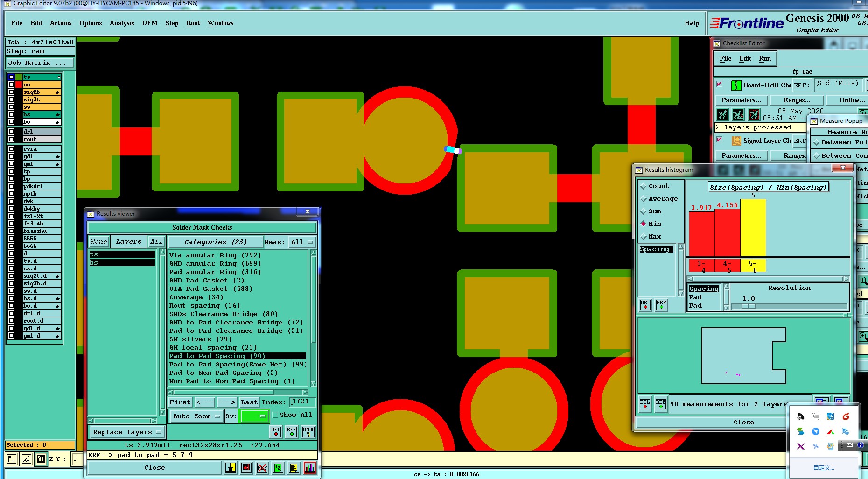Screen dimensions: 868x479
Task: Select the Count radio option in histogram
Action: click(x=644, y=186)
